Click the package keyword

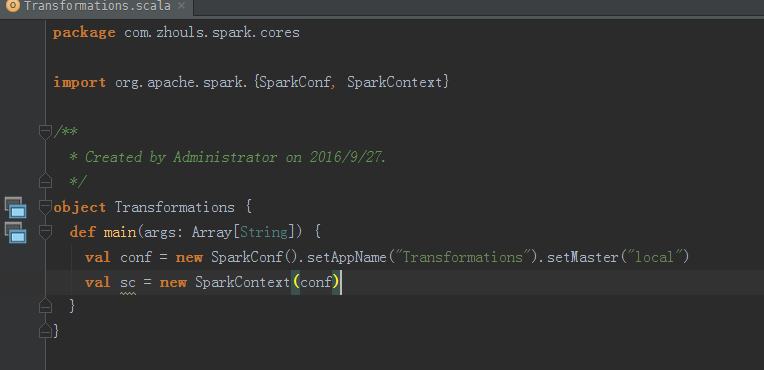pos(84,33)
